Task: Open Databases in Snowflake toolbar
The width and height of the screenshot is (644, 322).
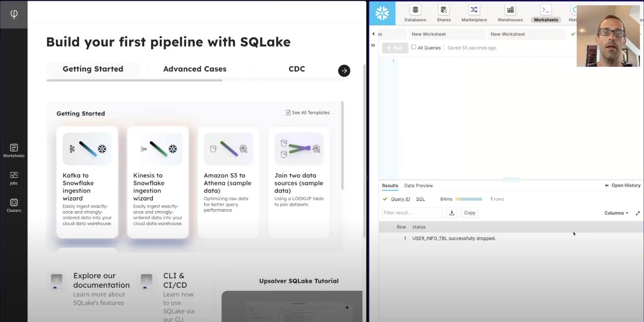Action: coord(415,14)
